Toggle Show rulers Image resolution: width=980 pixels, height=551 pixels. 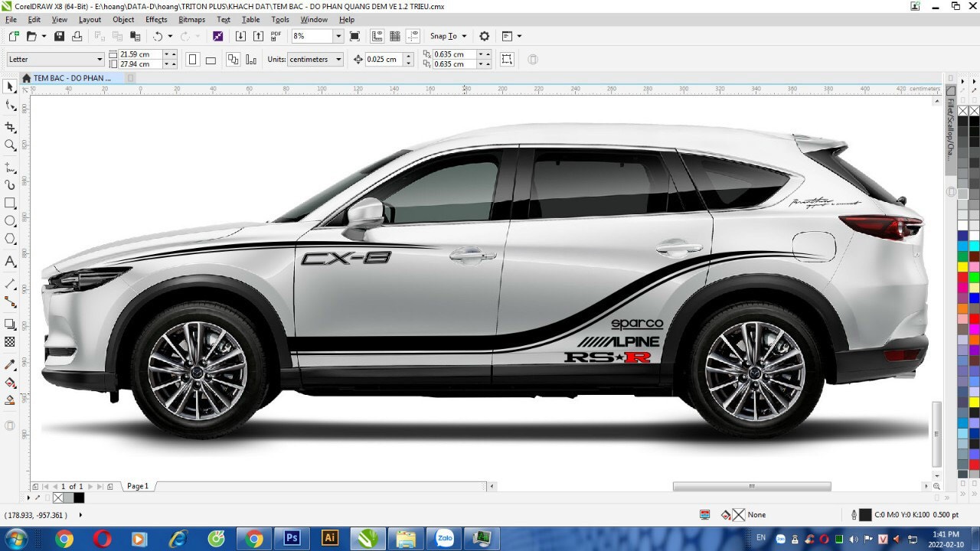pyautogui.click(x=377, y=36)
